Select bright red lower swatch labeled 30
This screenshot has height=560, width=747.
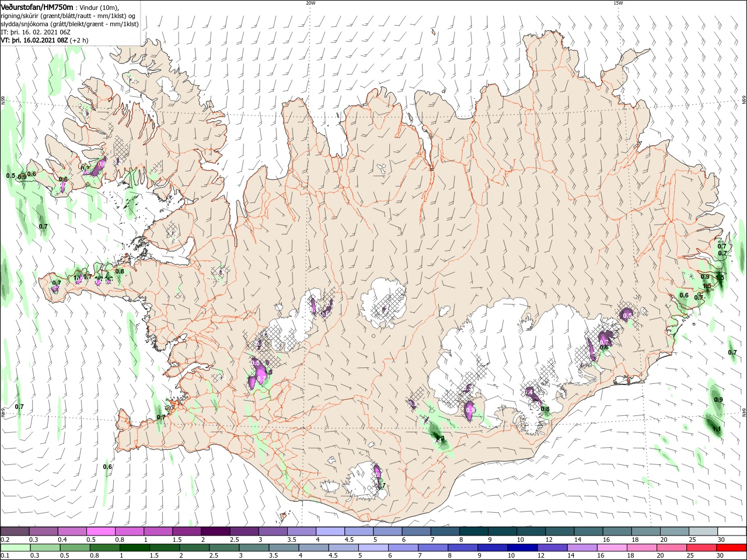732,548
